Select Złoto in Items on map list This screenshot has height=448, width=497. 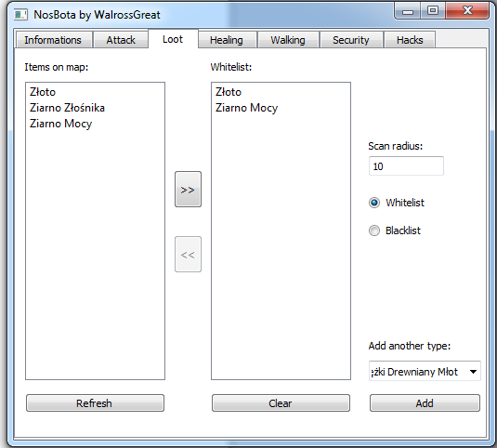[x=95, y=92]
